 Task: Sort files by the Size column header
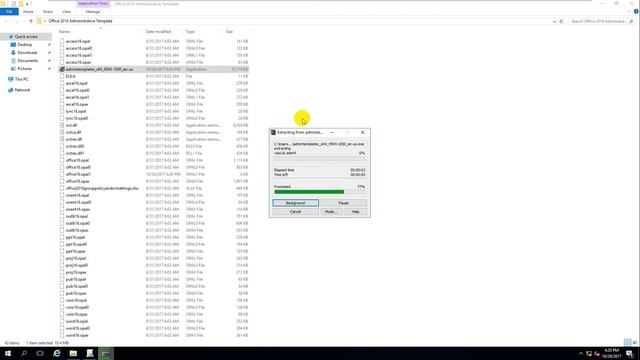click(x=229, y=32)
